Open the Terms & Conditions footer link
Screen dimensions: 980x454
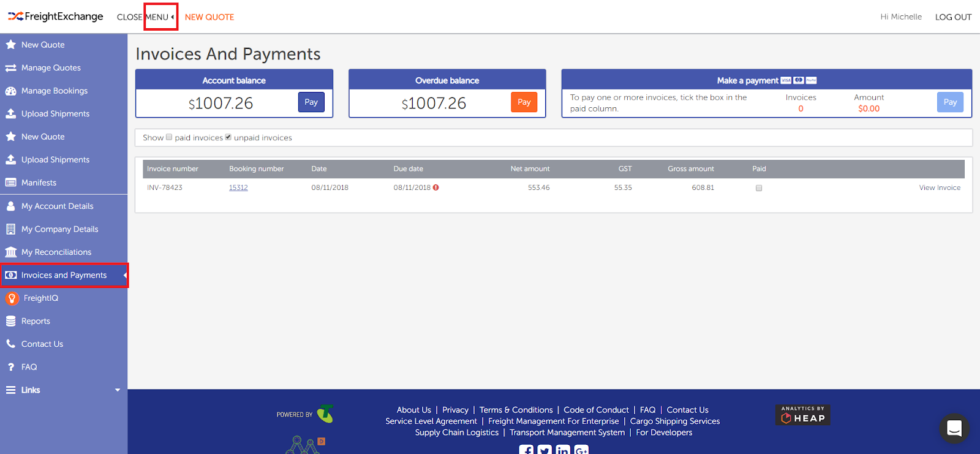[516, 410]
